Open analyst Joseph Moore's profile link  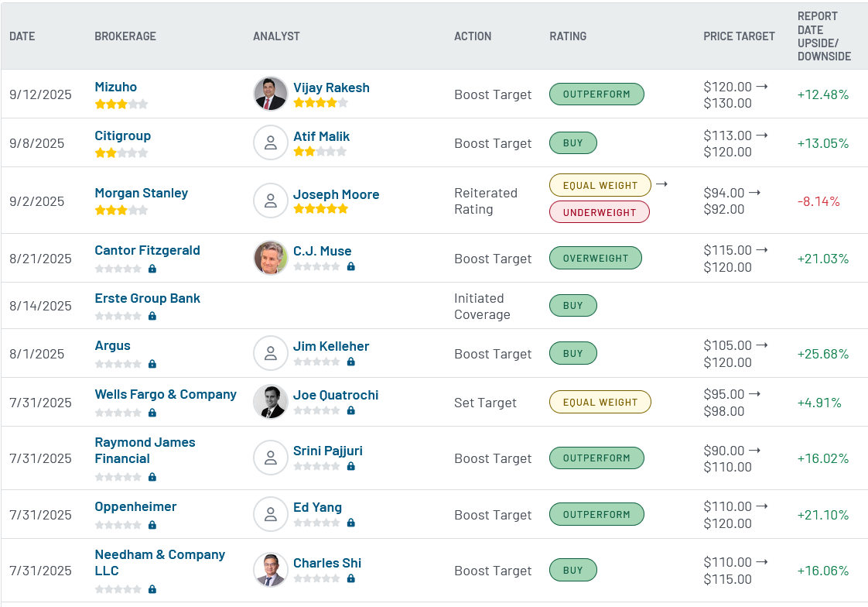336,194
